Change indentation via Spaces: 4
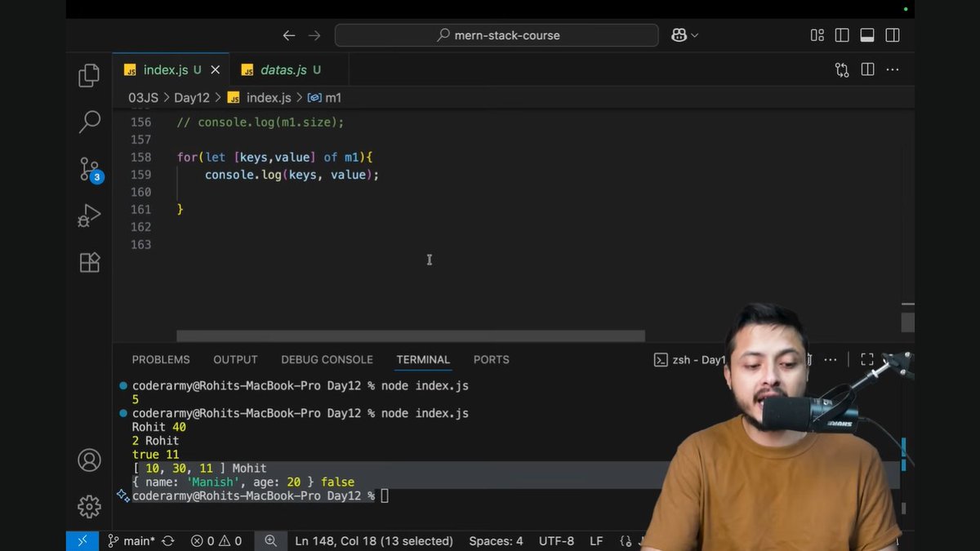The width and height of the screenshot is (980, 551). pos(496,541)
